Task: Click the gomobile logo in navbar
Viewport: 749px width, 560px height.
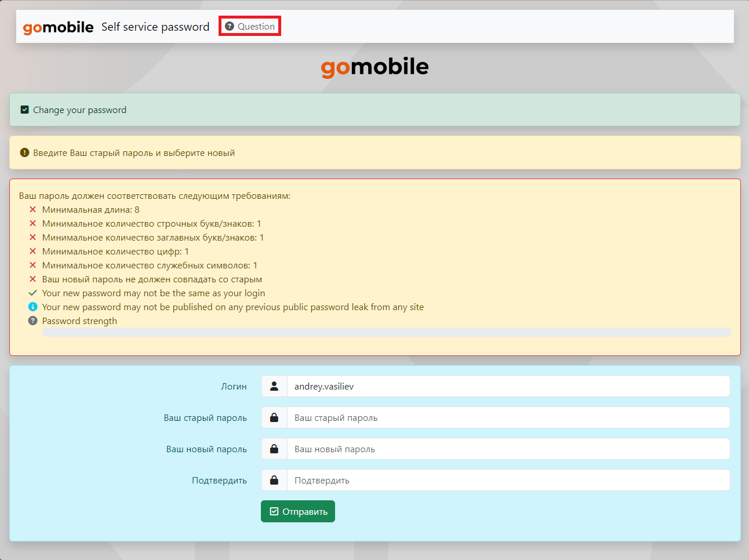Action: coord(58,27)
